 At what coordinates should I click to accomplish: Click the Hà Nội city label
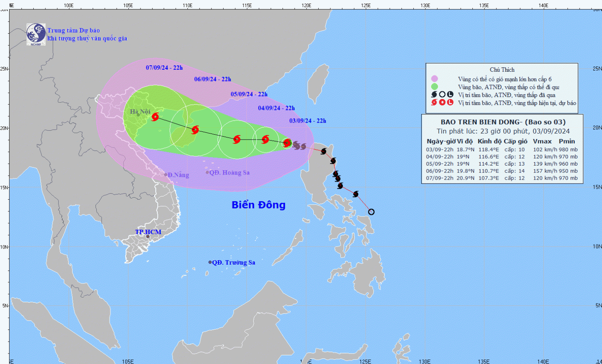tap(140, 111)
